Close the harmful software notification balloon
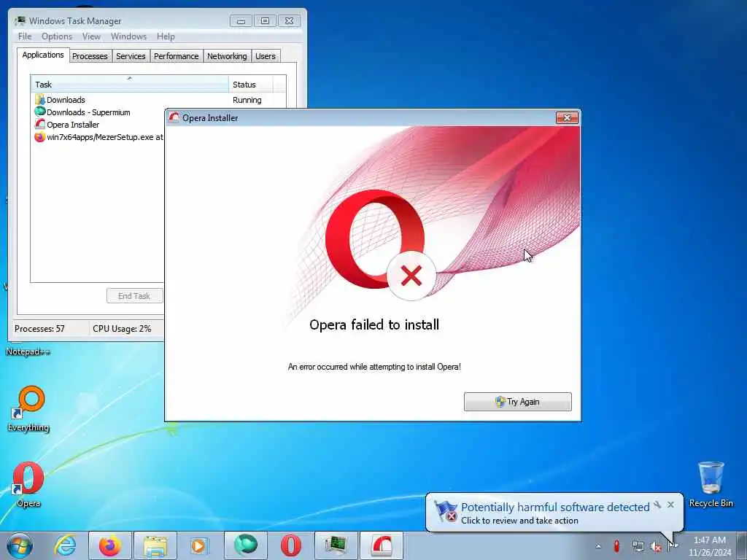This screenshot has height=560, width=747. (x=671, y=505)
